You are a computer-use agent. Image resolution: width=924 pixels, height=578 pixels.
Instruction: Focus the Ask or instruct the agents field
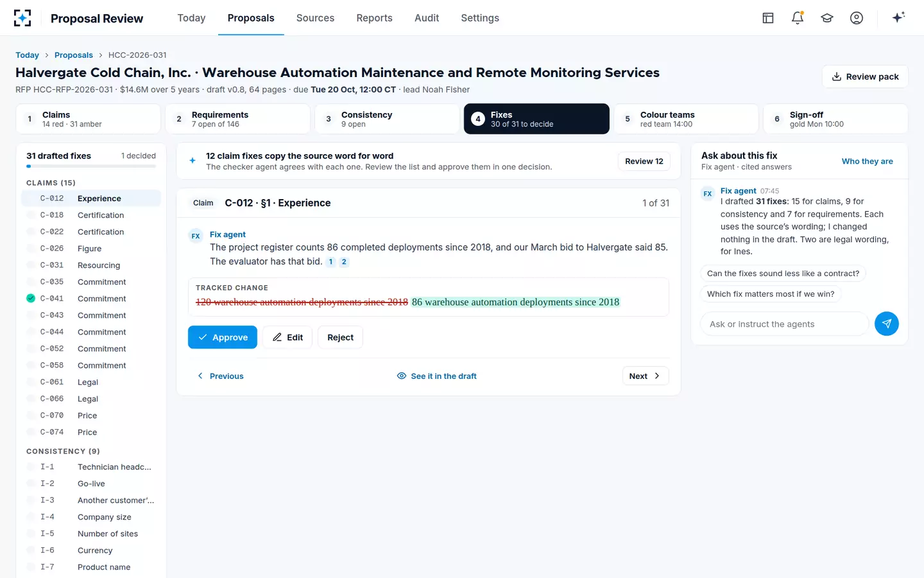(x=785, y=324)
